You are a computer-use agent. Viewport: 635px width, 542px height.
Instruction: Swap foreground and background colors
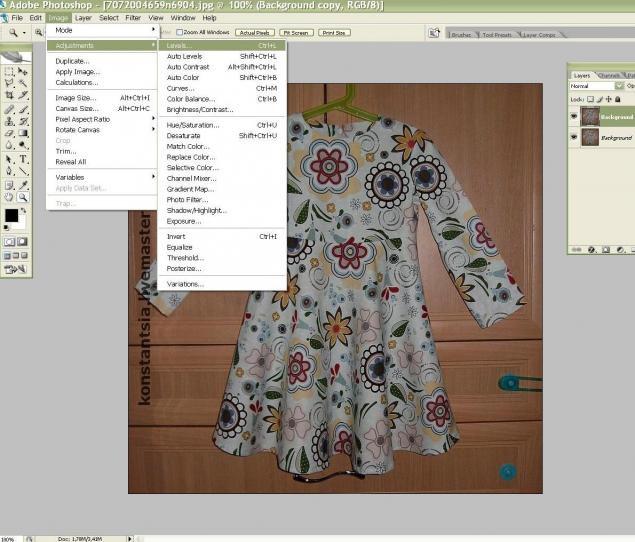(24, 211)
